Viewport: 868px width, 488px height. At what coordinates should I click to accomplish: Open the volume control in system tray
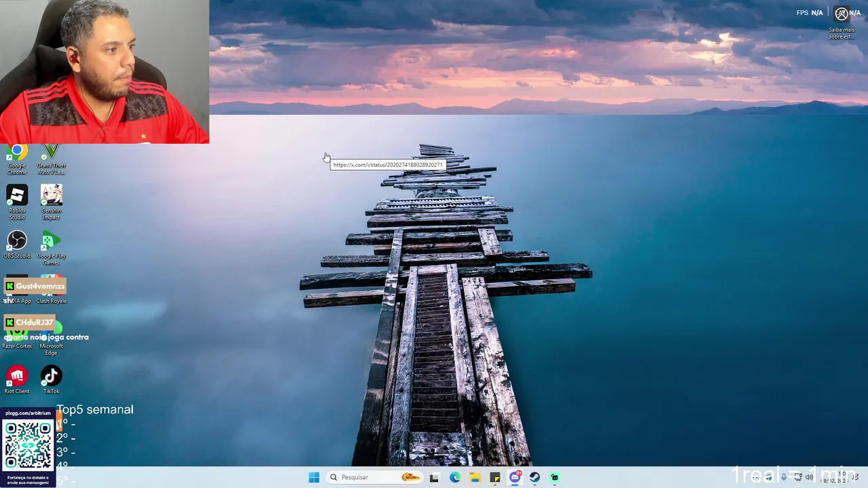[809, 477]
